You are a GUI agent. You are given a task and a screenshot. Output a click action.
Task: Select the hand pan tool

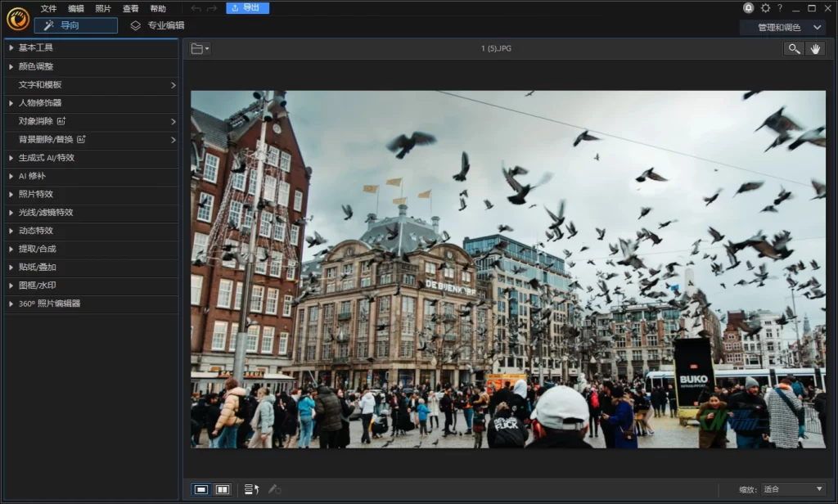814,48
